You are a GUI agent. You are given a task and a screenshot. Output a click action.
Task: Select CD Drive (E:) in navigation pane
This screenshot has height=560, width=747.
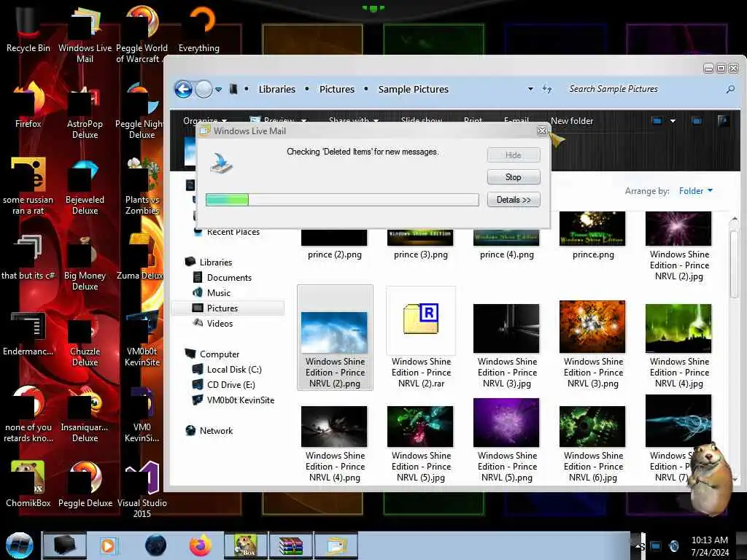[x=231, y=385]
